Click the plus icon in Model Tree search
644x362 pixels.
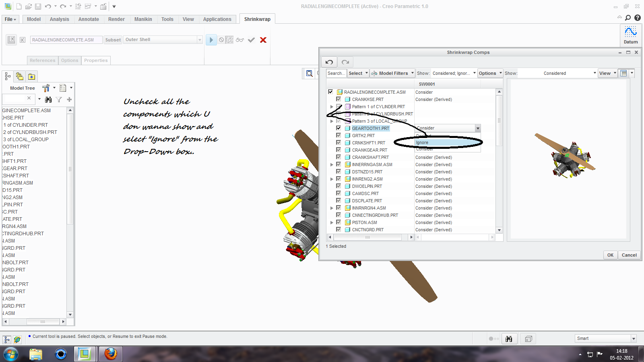tap(69, 99)
